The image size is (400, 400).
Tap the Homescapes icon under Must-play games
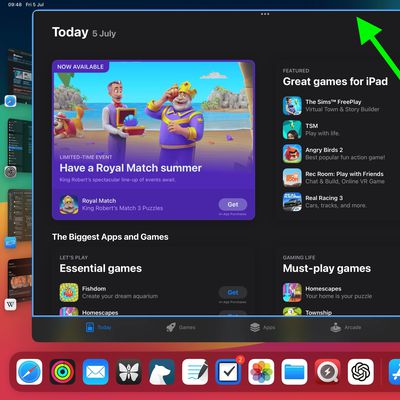coord(292,292)
